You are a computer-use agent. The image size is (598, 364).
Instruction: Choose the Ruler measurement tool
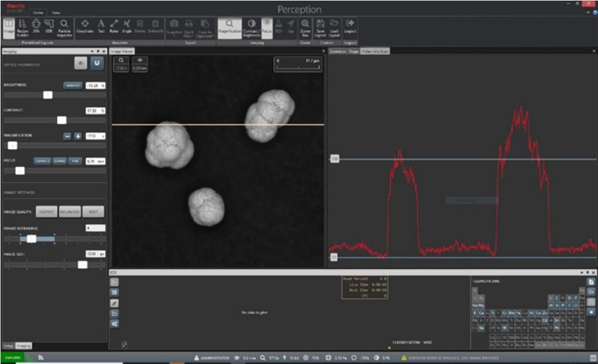[x=114, y=26]
